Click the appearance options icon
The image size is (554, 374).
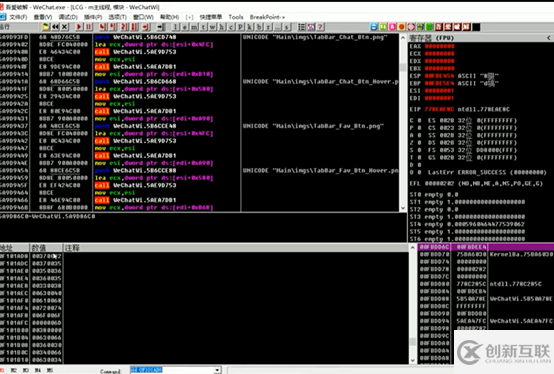[x=311, y=27]
